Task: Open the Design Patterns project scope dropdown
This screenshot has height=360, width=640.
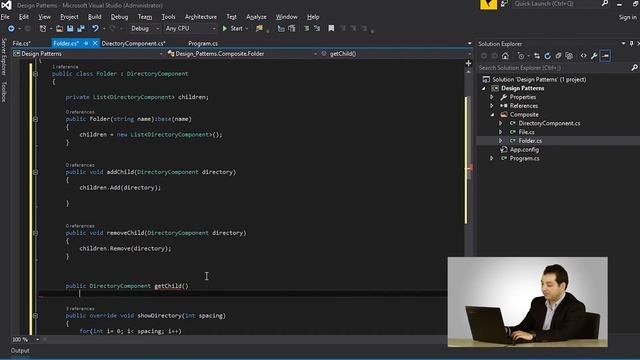Action: coord(88,54)
